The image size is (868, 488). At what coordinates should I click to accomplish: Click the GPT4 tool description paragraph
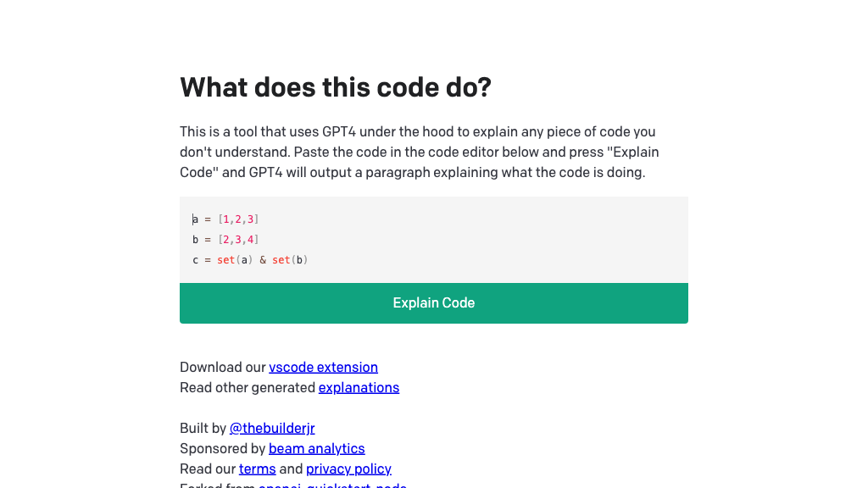click(419, 152)
